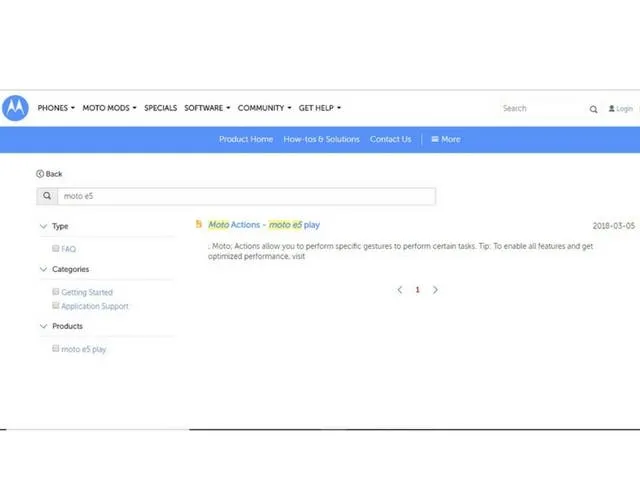This screenshot has width=640, height=500.
Task: Click the Back arrow icon
Action: tap(40, 174)
